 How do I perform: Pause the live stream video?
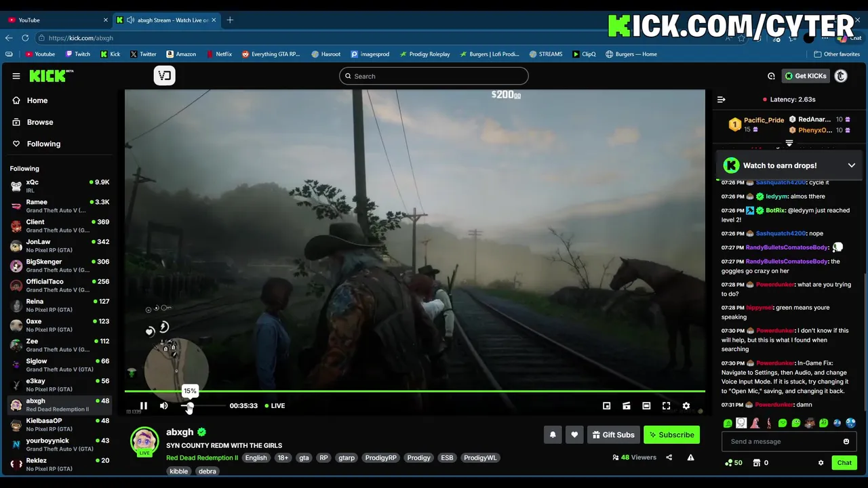pyautogui.click(x=144, y=405)
